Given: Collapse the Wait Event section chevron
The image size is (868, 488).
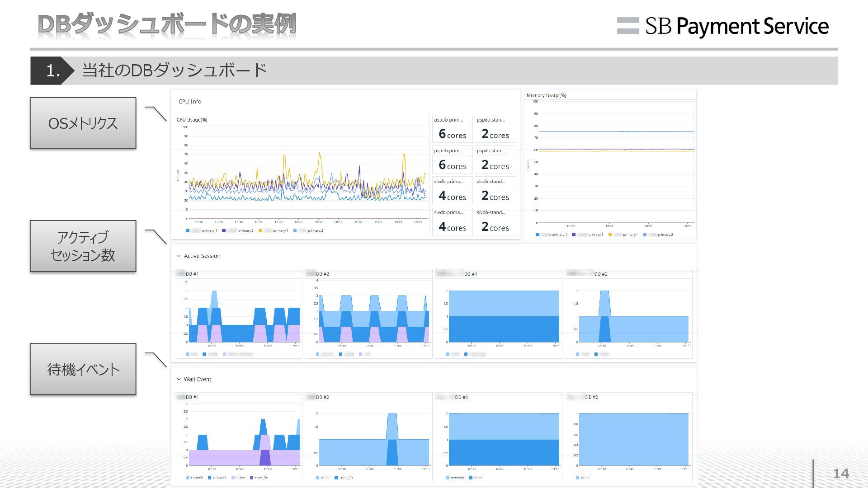Looking at the screenshot, I should (179, 380).
